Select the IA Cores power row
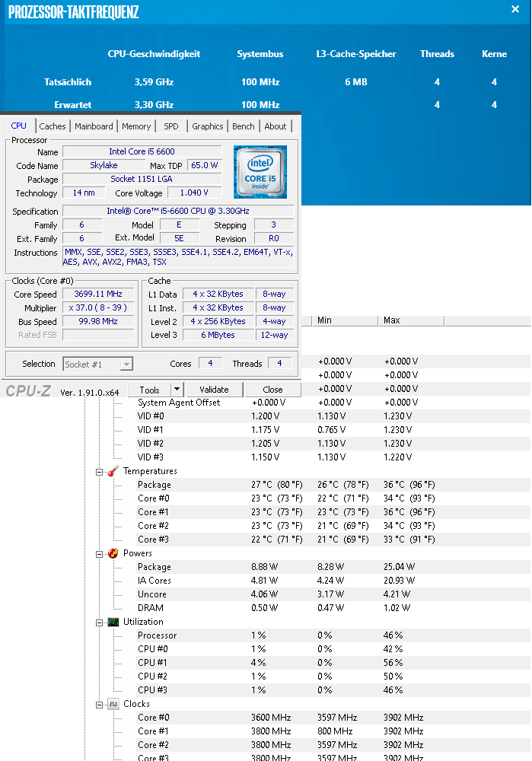The image size is (532, 761). coord(333,580)
